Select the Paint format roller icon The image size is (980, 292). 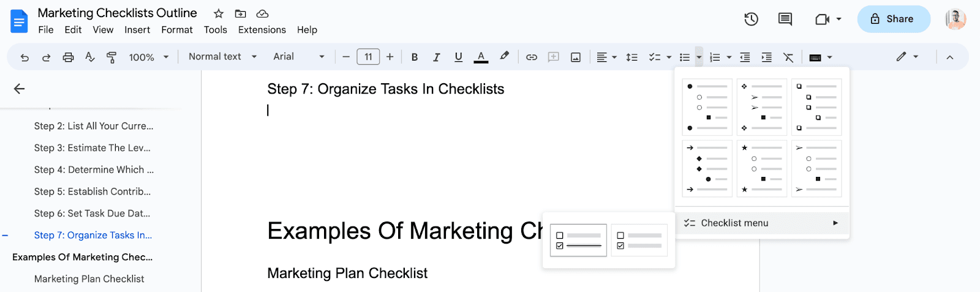(x=111, y=57)
